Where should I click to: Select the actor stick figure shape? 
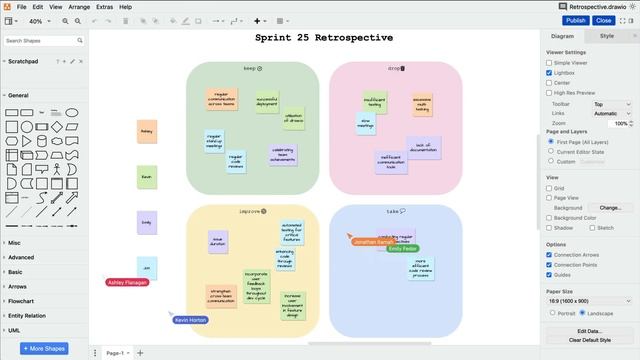pos(57,169)
